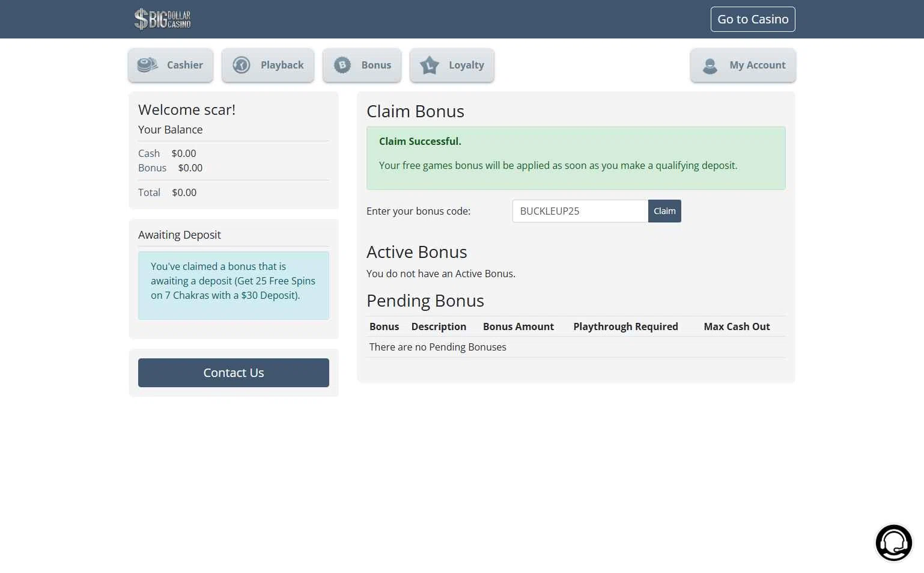
Task: Click the Cashier coins icon
Action: click(x=147, y=65)
